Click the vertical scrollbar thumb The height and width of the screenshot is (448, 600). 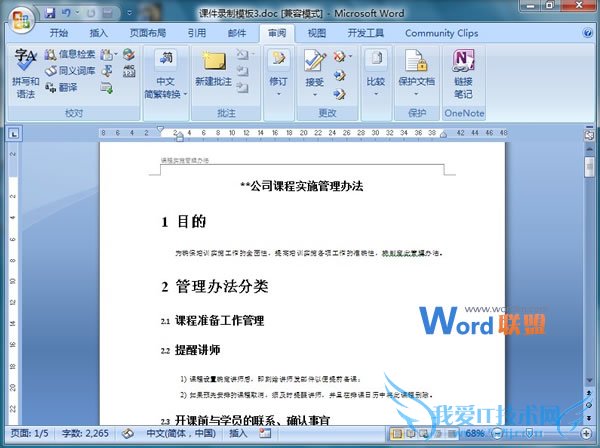tap(589, 166)
